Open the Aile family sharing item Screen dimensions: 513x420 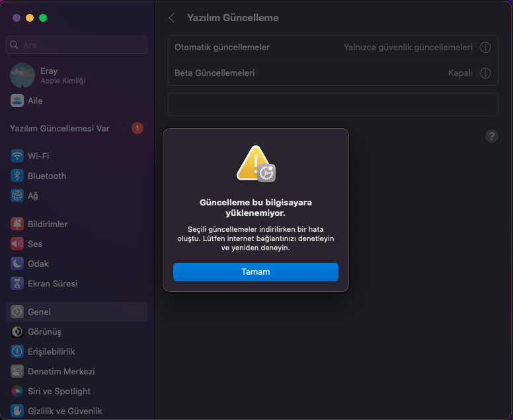click(x=35, y=101)
